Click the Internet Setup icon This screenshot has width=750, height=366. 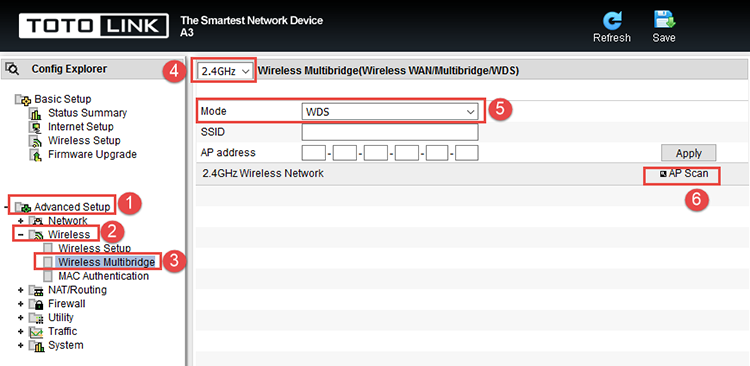35,127
